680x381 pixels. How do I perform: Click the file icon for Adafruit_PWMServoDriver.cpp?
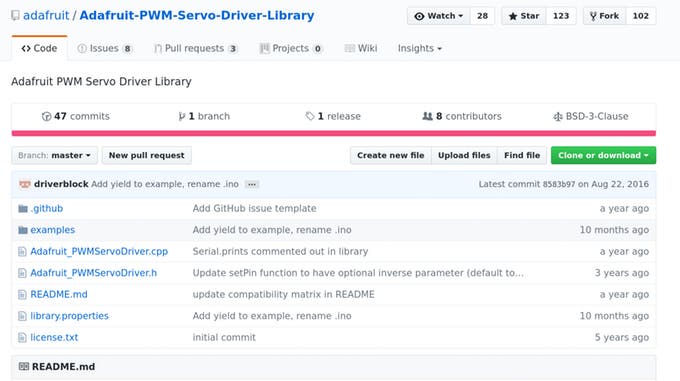point(22,251)
